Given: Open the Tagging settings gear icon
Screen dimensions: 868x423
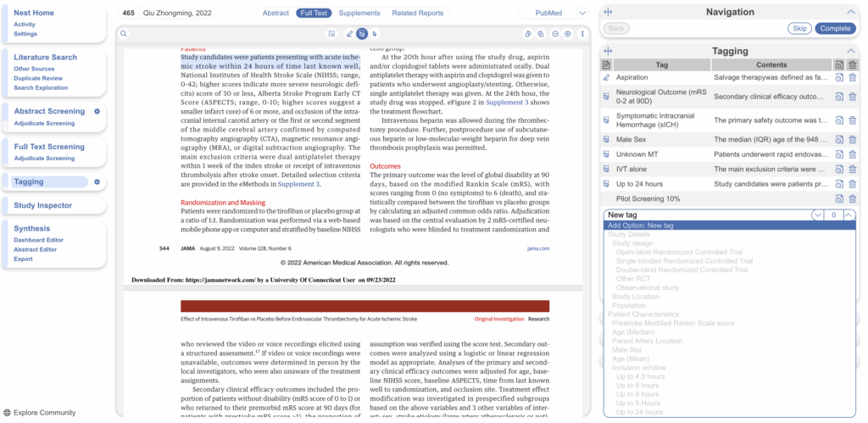Looking at the screenshot, I should coord(97,181).
